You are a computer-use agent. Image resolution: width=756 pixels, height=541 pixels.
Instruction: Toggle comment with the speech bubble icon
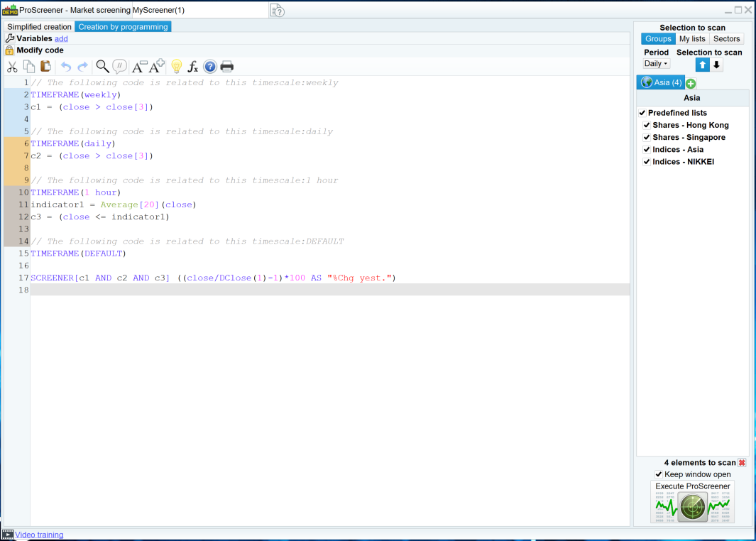(x=120, y=67)
